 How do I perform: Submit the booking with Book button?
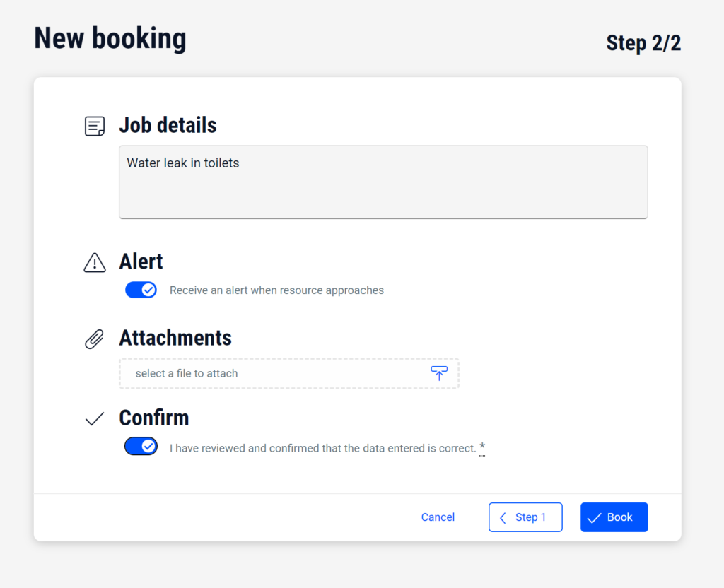(614, 517)
